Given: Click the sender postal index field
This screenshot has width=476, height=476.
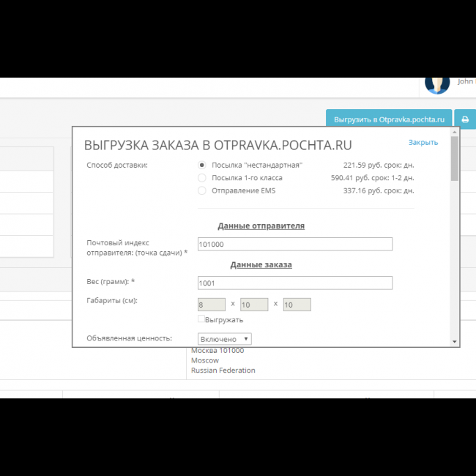Looking at the screenshot, I should (294, 245).
